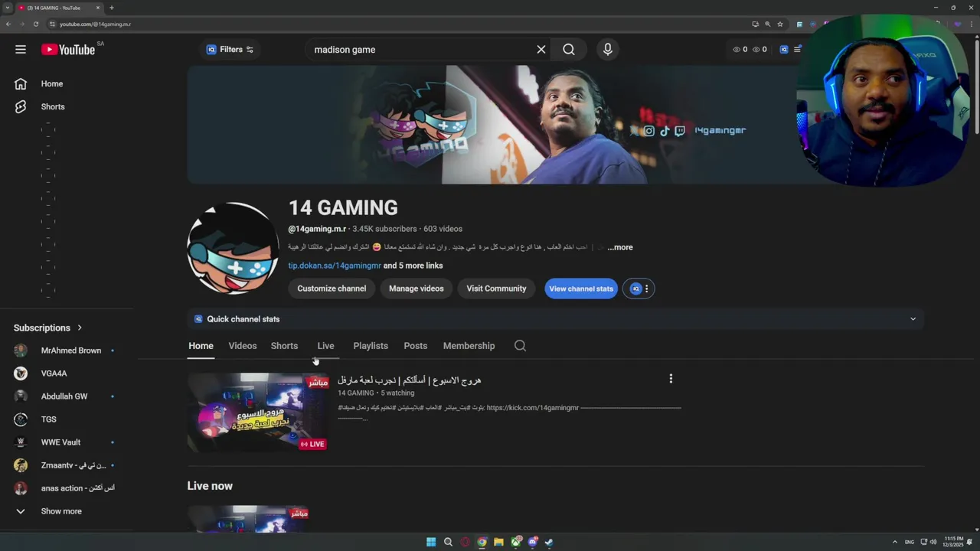Switch to the Live tab

coord(325,346)
